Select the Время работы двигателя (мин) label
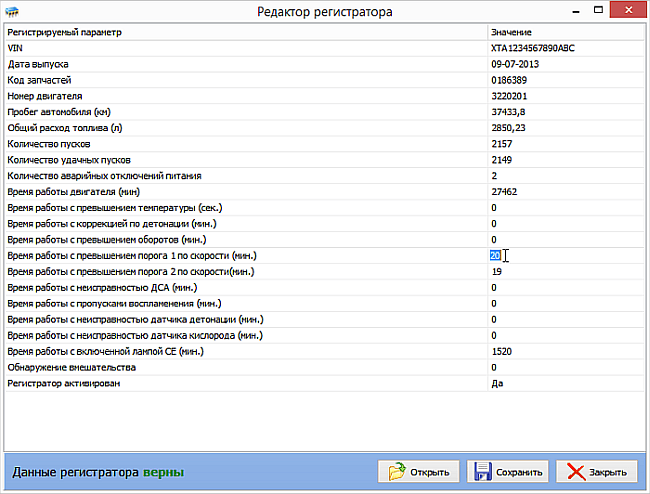The image size is (650, 494). coord(73,192)
